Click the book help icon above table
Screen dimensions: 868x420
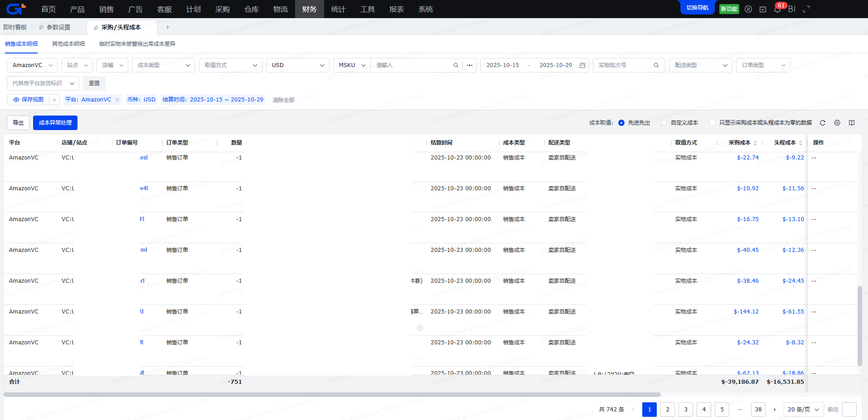[x=852, y=123]
